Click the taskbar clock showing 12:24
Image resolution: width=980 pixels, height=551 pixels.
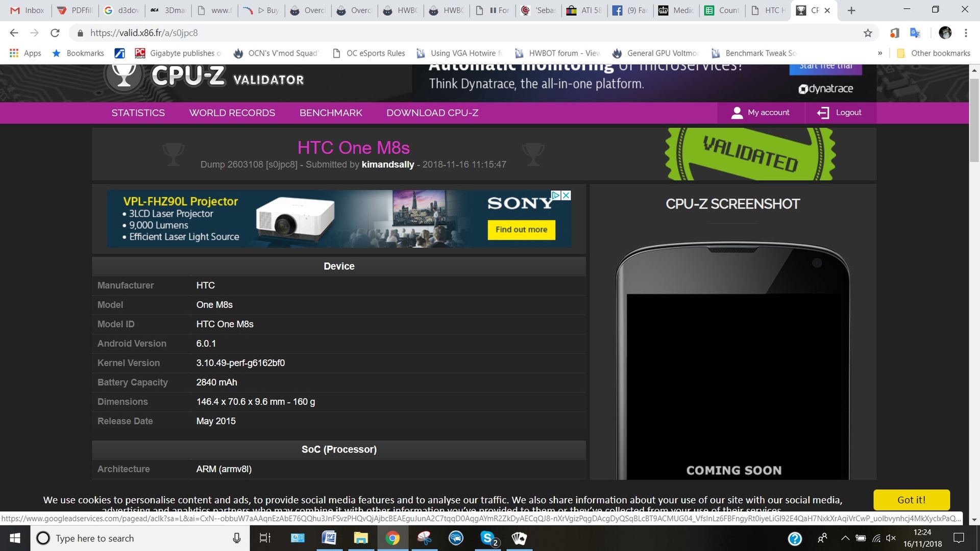922,538
